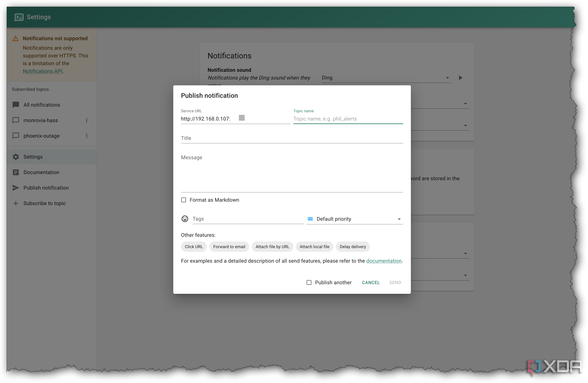Open the documentation link in dialog
Image resolution: width=588 pixels, height=383 pixels.
[x=384, y=261]
